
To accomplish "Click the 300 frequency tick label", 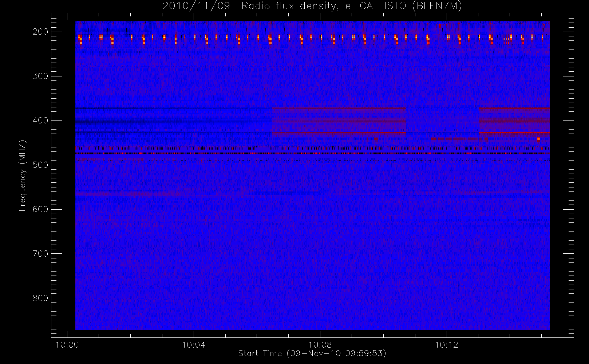I will click(40, 76).
